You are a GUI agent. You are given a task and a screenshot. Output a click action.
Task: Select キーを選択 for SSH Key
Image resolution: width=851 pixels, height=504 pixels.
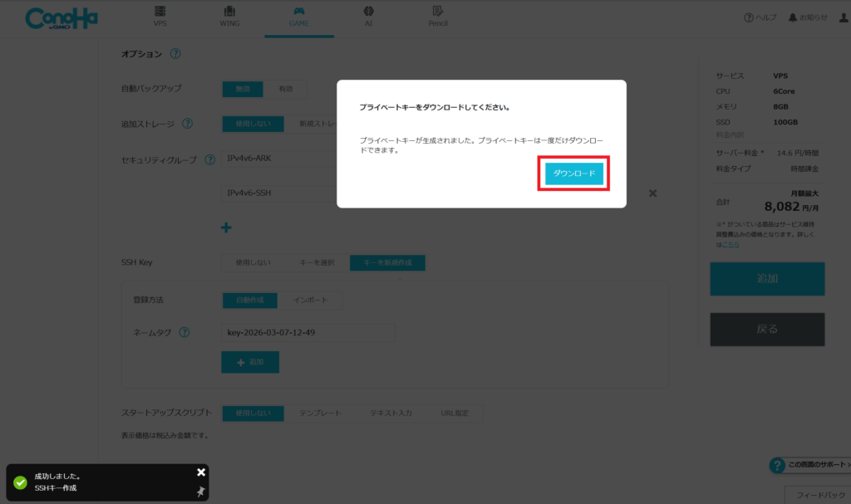(317, 262)
